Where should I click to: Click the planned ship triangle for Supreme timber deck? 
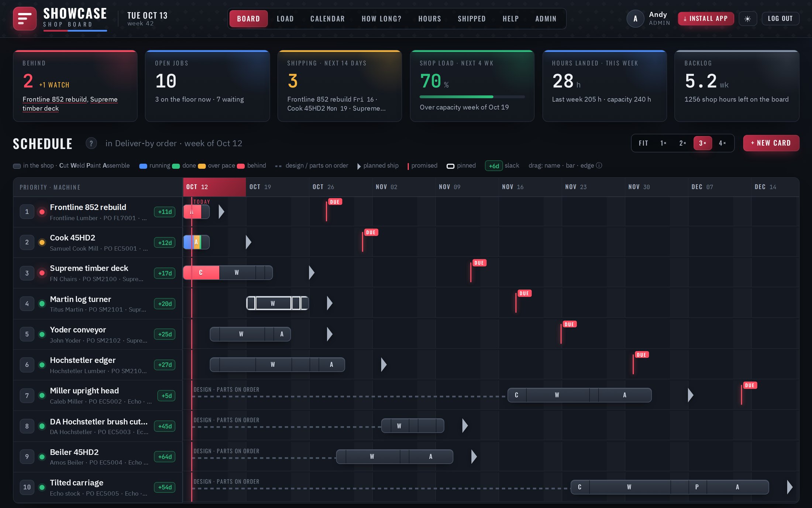point(312,273)
